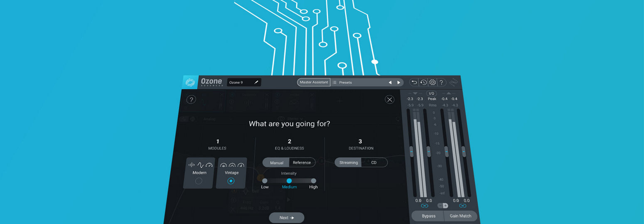The height and width of the screenshot is (224, 644).
Task: Close the Master Assistant dialog with X
Action: (x=389, y=99)
